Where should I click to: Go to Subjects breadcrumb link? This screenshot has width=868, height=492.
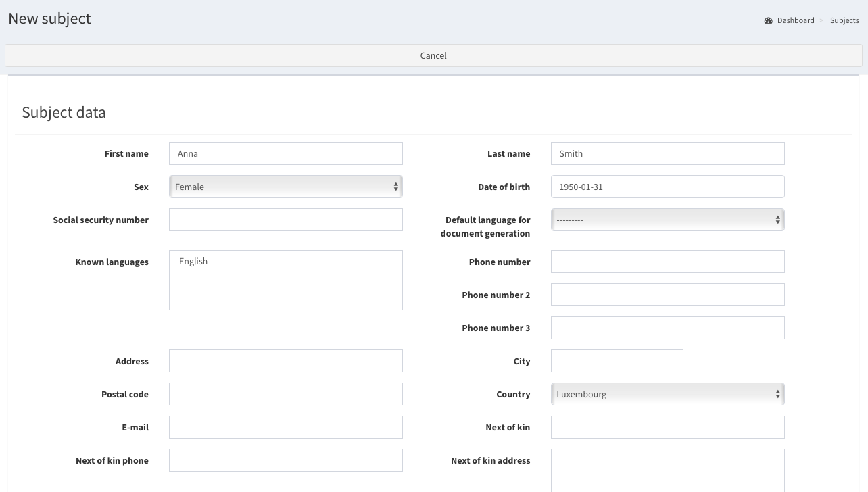point(844,20)
